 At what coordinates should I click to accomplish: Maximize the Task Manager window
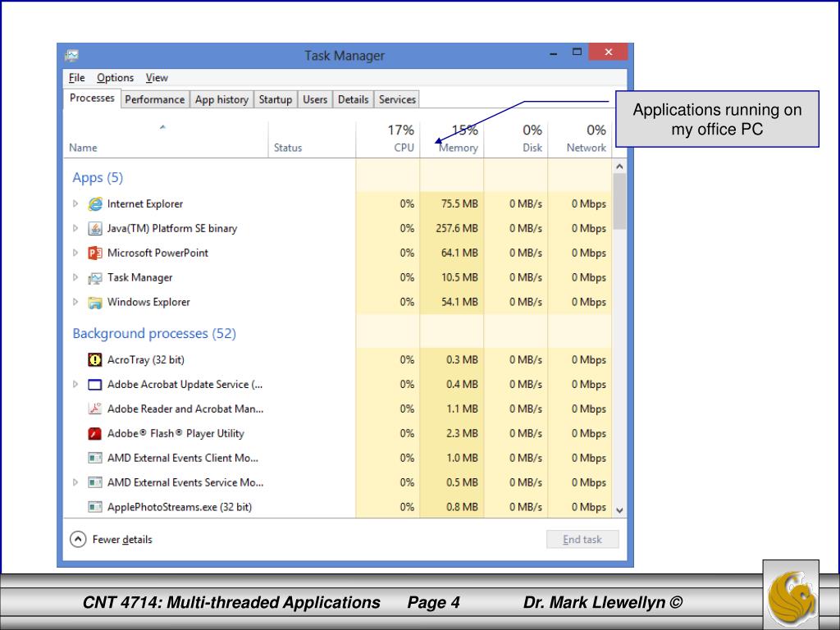coord(577,52)
